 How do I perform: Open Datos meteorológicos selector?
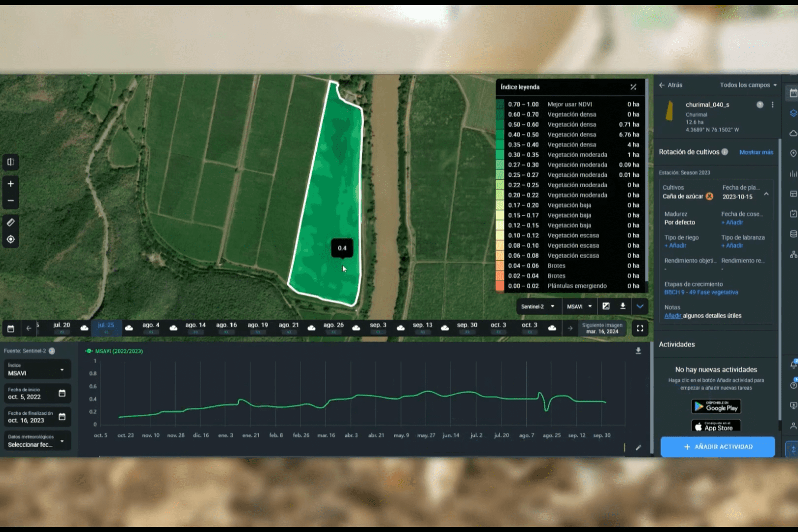pos(37,441)
